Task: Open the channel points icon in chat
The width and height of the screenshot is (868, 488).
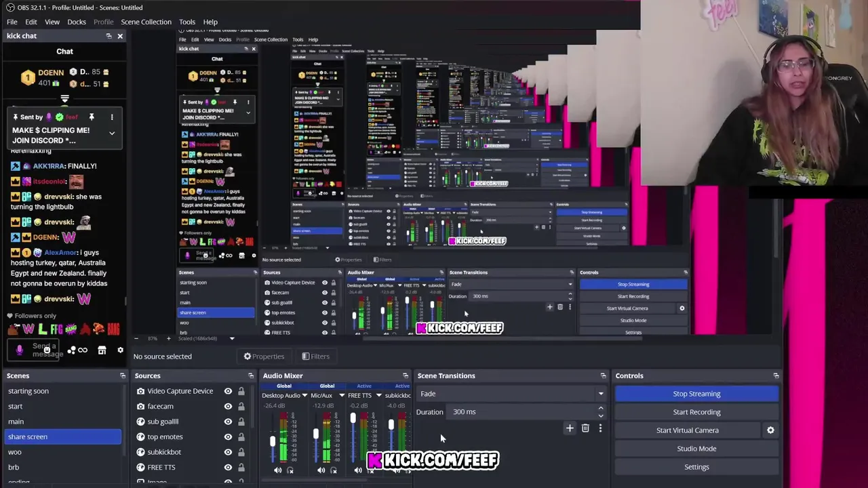Action: tap(71, 350)
